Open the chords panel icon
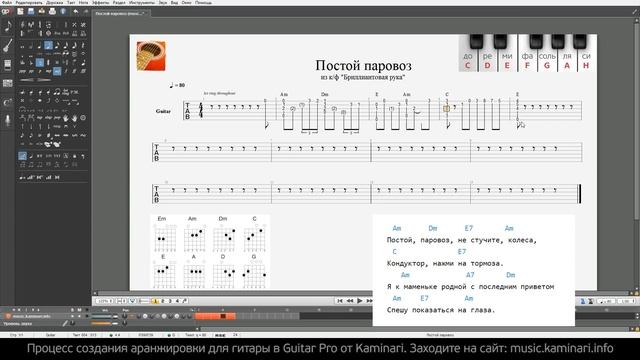The width and height of the screenshot is (640, 360). (7, 102)
